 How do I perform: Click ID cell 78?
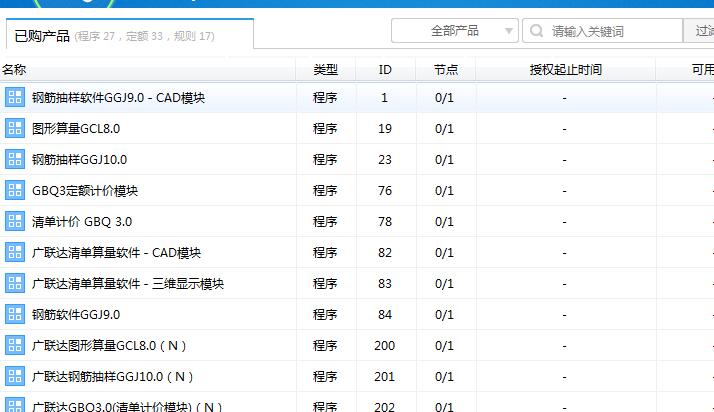(385, 222)
